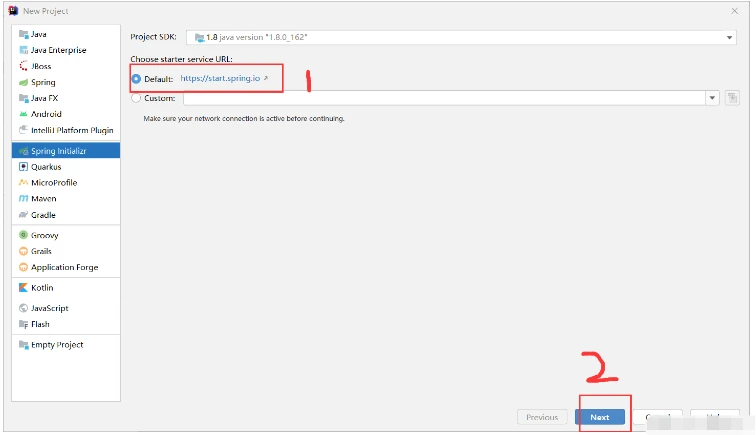The image size is (756, 435).
Task: Choose the Kotlin project icon
Action: tap(23, 288)
